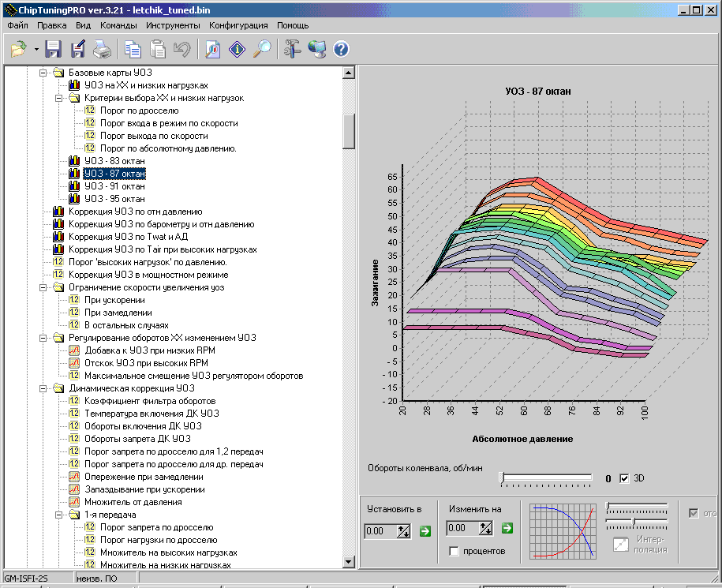Click the magnifying glass search icon
The height and width of the screenshot is (588, 722).
(262, 50)
